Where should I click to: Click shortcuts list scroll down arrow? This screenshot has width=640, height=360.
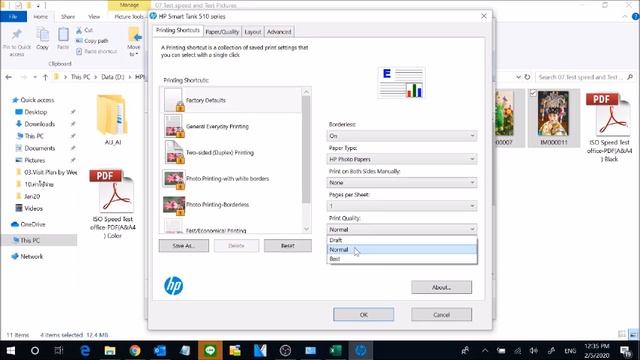306,229
